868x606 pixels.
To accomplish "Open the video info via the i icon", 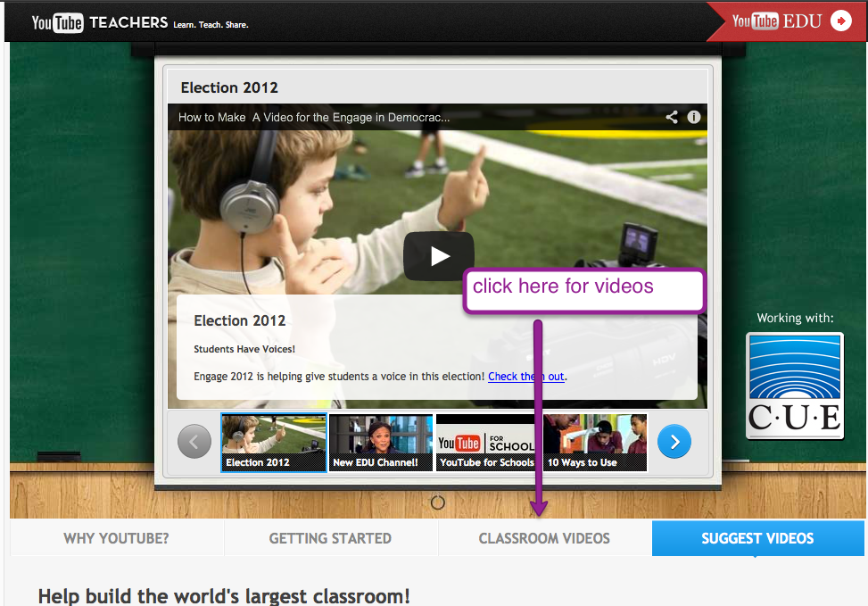I will pos(694,117).
